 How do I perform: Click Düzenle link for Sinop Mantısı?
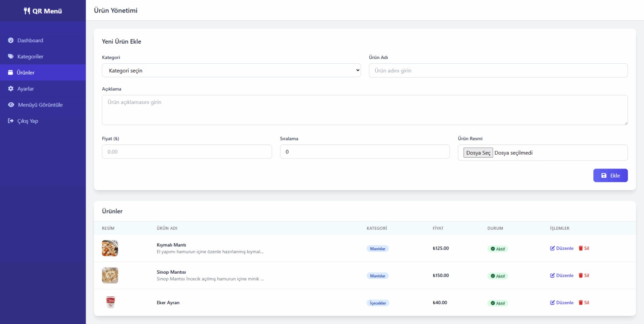562,275
